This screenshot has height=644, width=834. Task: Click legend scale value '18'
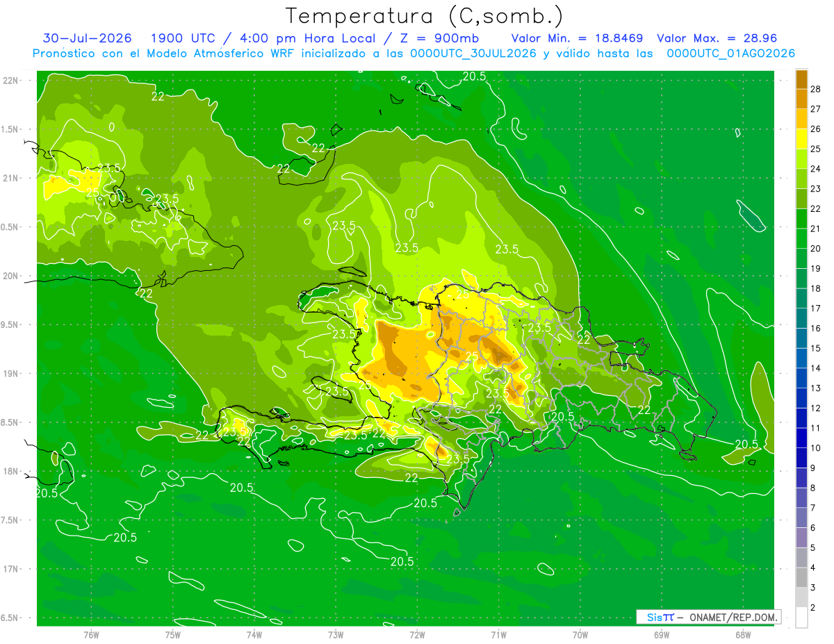[816, 288]
